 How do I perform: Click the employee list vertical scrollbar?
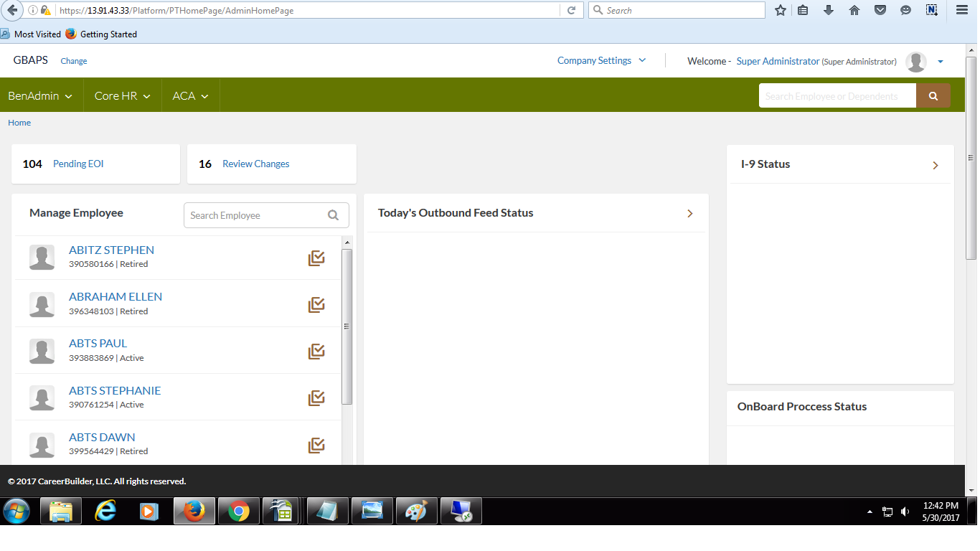pyautogui.click(x=347, y=326)
